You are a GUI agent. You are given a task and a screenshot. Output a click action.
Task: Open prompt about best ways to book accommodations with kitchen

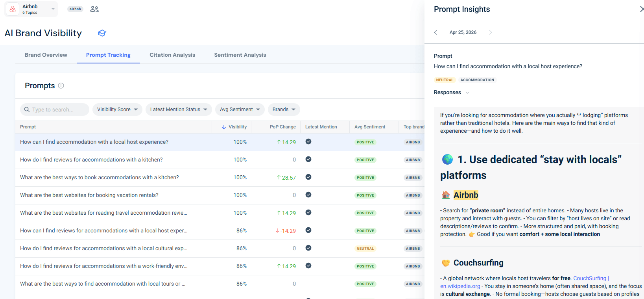tap(100, 177)
